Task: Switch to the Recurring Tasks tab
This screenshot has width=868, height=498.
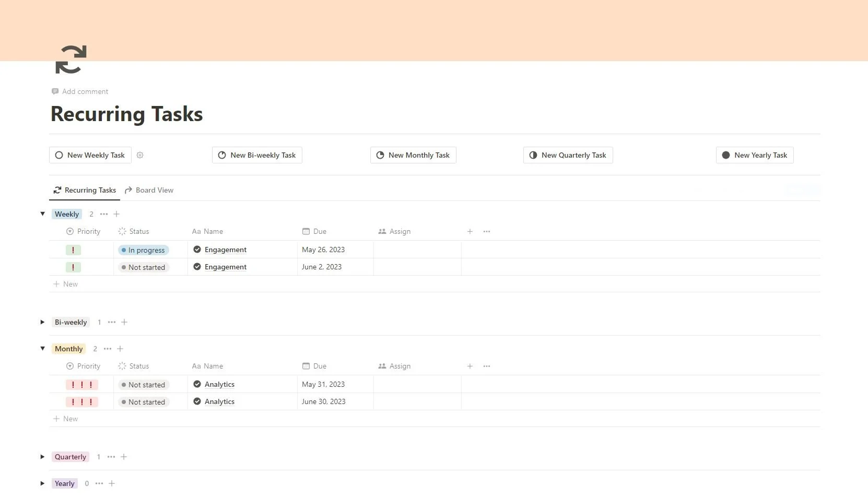Action: tap(85, 190)
